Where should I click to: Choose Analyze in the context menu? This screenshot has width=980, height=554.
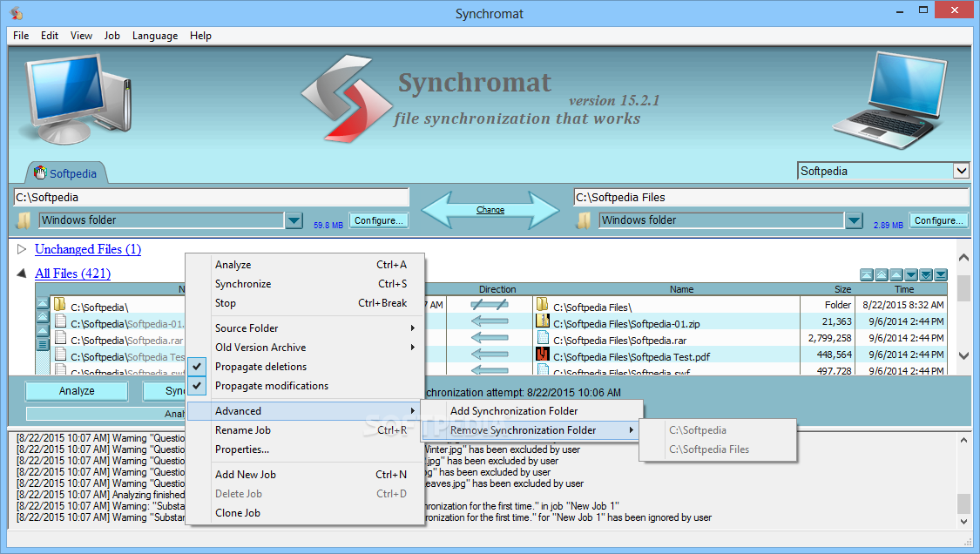click(x=307, y=265)
